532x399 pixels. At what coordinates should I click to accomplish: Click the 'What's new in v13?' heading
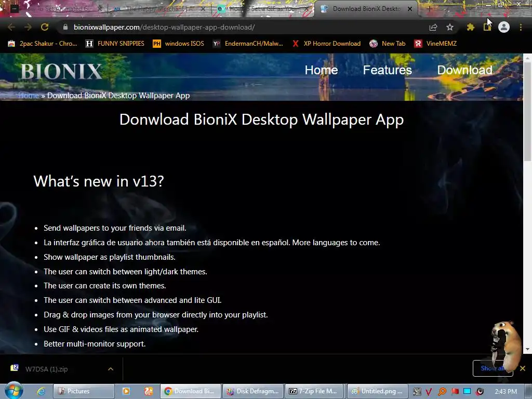point(99,181)
